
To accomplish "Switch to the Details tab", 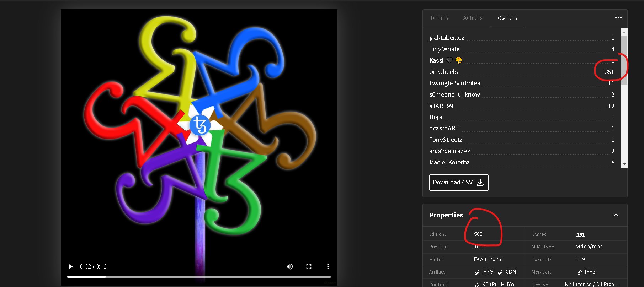I will (x=439, y=18).
